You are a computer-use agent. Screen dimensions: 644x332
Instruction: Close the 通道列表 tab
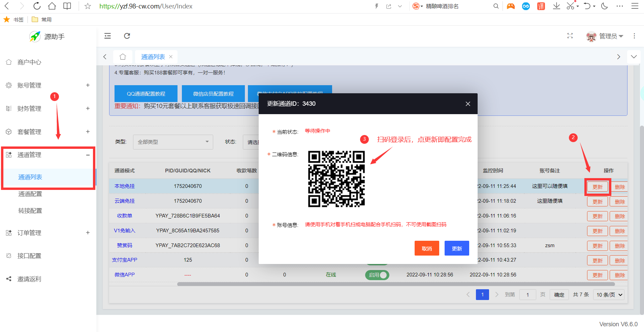[171, 57]
